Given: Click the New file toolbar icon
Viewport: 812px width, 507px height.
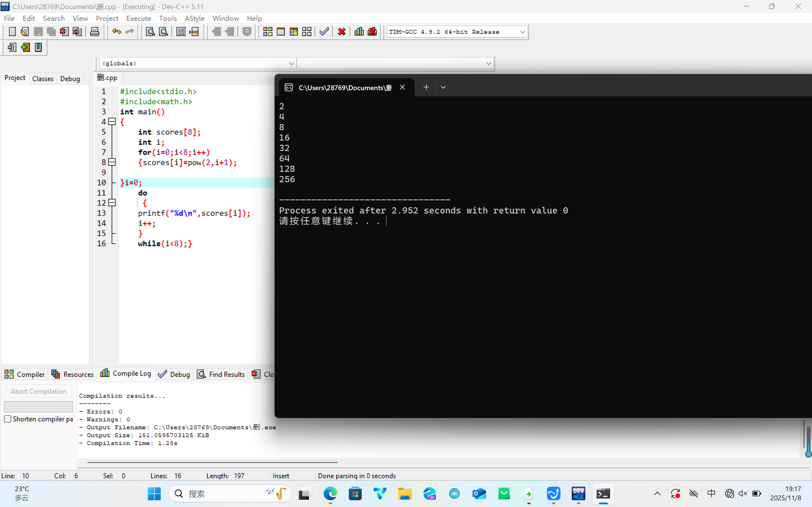Looking at the screenshot, I should (x=12, y=32).
